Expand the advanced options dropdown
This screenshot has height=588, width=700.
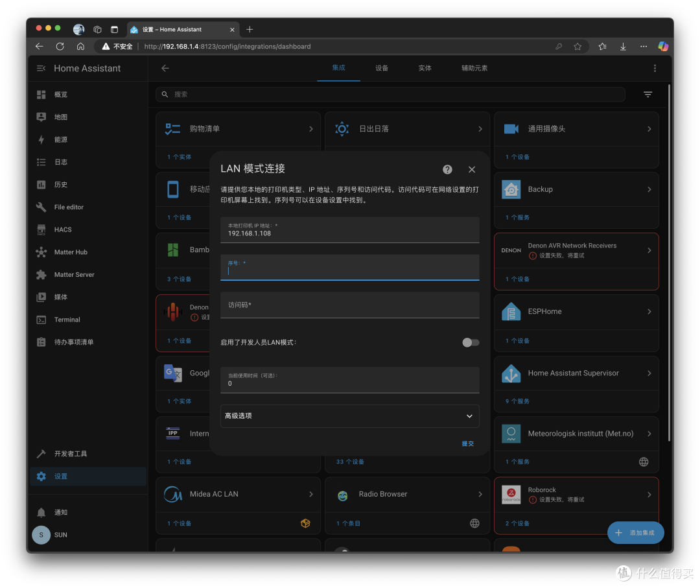(x=349, y=416)
